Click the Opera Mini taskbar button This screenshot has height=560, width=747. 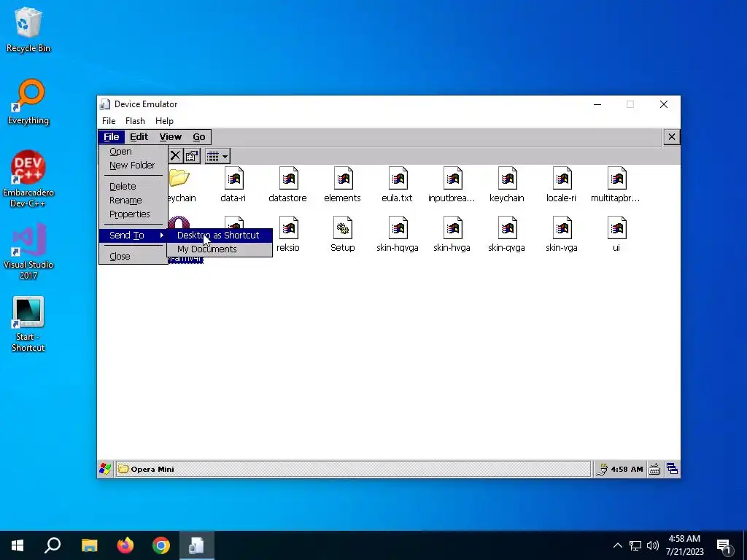click(x=353, y=469)
